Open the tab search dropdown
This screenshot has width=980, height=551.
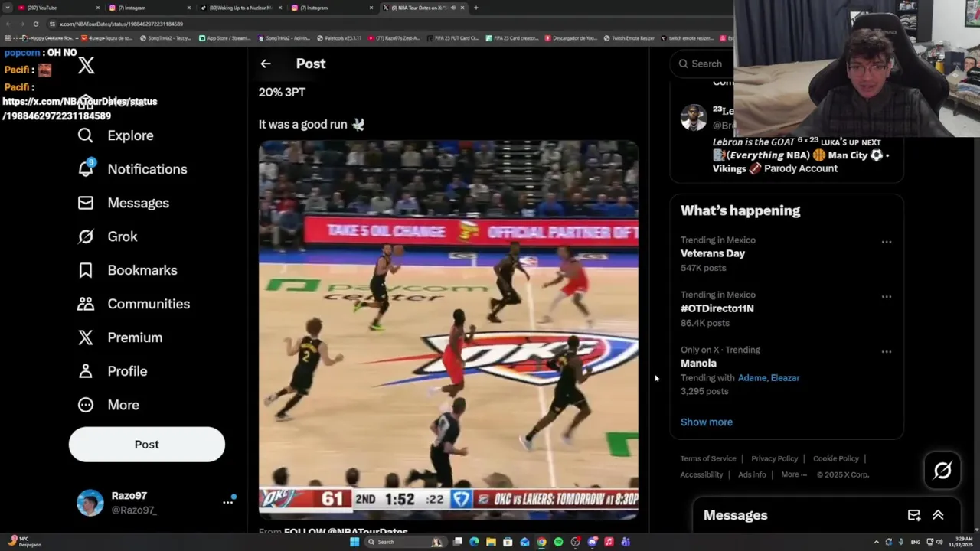point(8,8)
